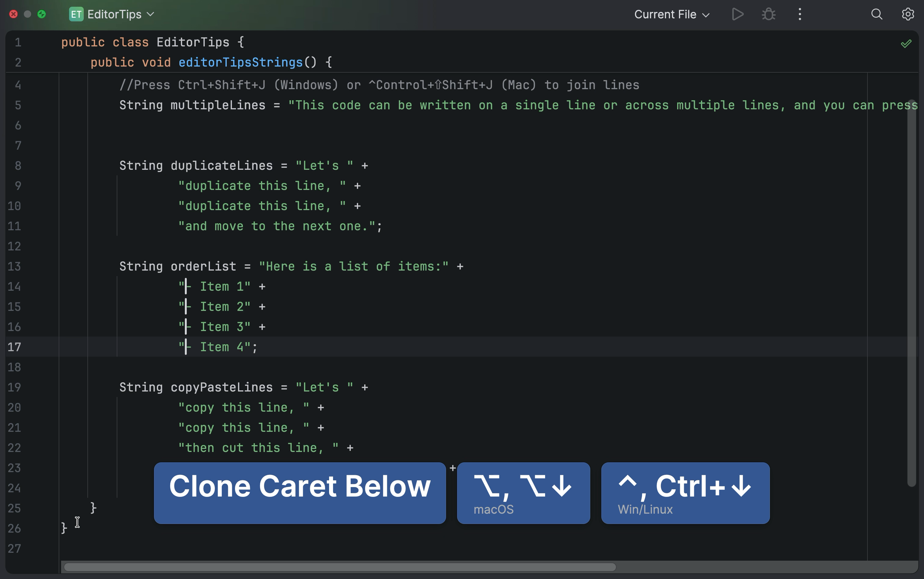Click the Ctrl+Shift+J comment on line 4

click(x=379, y=85)
